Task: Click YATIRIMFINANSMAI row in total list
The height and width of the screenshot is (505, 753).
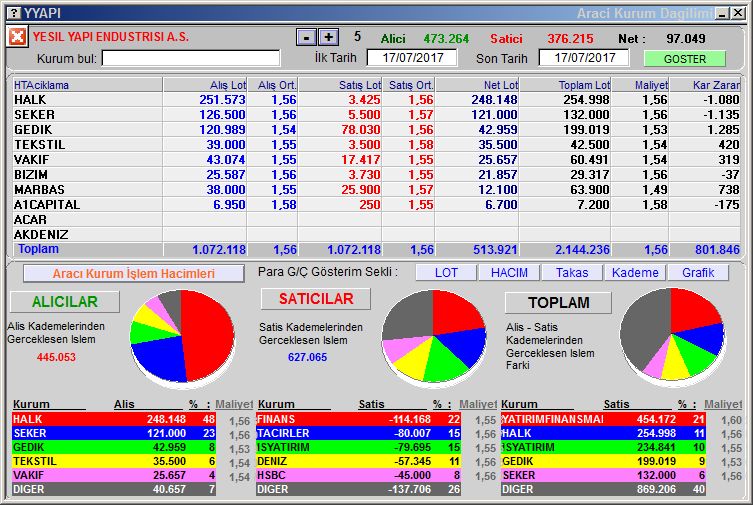Action: (603, 419)
